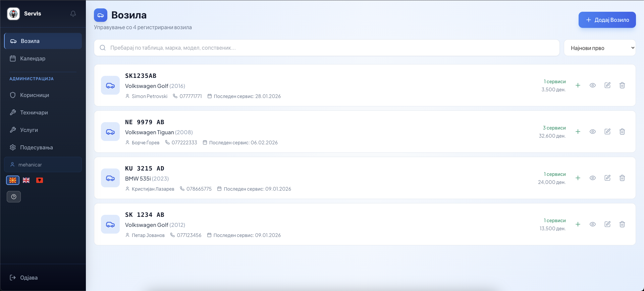The width and height of the screenshot is (644, 291).
Task: Open the notifications bell
Action: [73, 14]
